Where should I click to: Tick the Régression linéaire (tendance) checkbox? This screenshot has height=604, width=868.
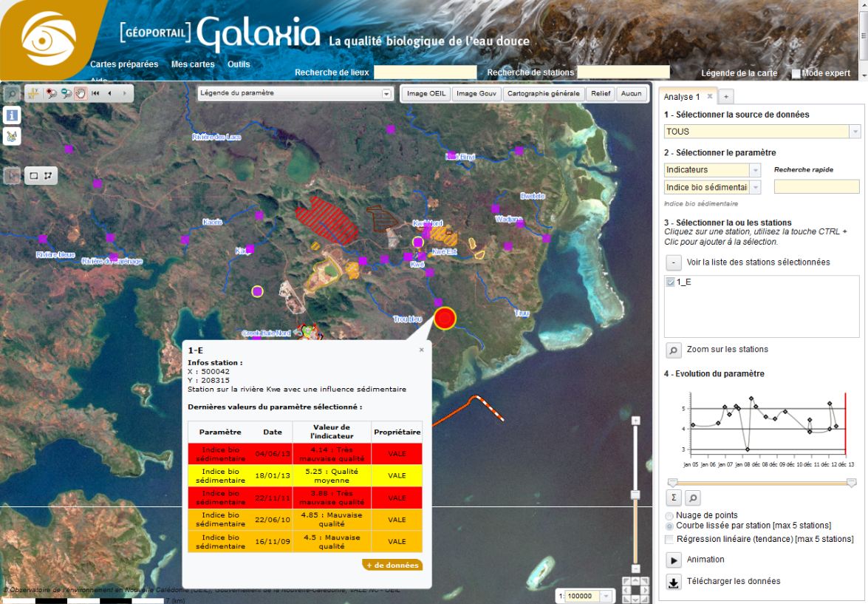pos(669,539)
